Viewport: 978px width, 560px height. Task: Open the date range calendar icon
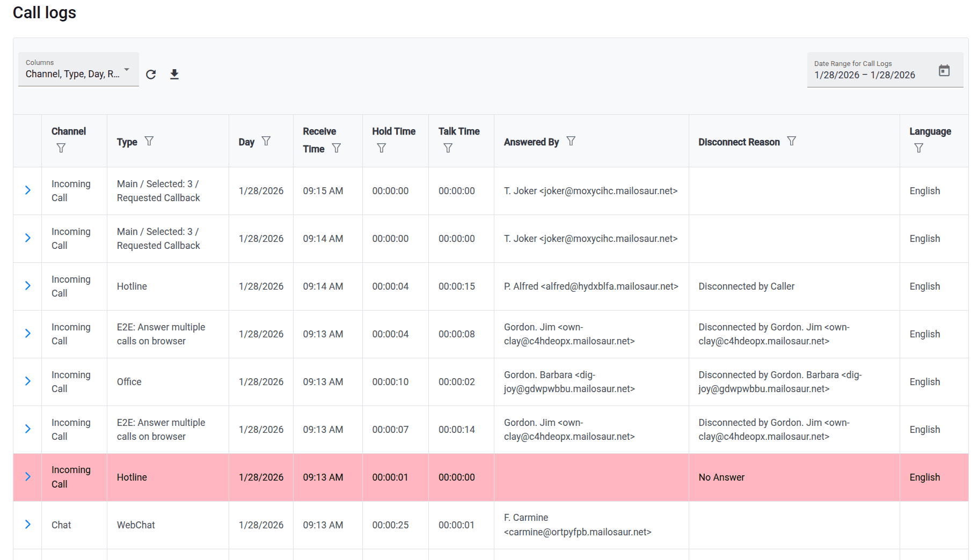coord(944,70)
